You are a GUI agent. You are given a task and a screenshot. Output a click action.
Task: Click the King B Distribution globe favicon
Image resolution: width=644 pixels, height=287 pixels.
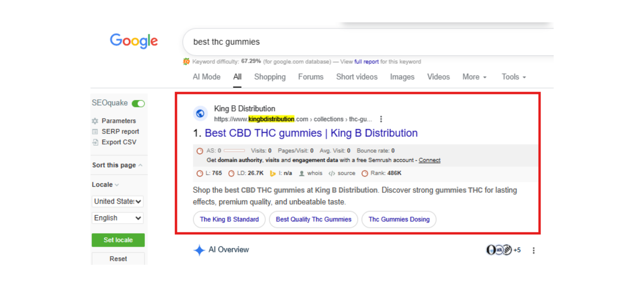tap(200, 114)
